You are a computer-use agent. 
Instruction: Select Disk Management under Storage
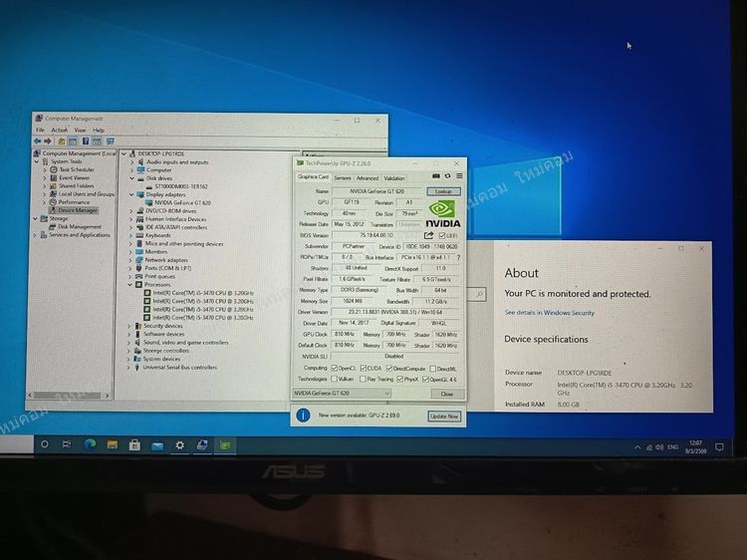pos(80,227)
